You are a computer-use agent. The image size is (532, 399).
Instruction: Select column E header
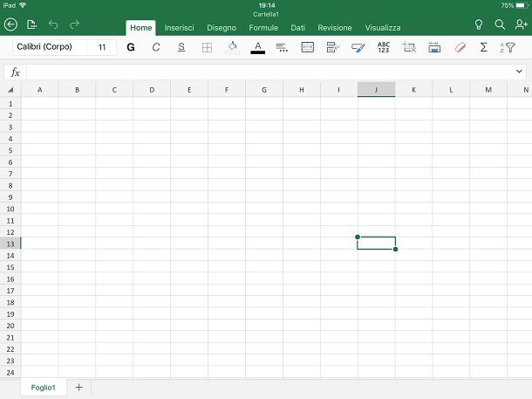tap(189, 90)
